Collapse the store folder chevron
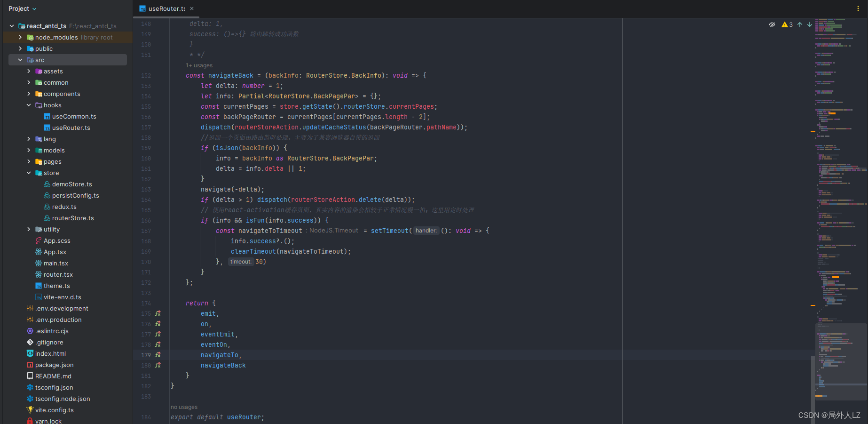 (x=29, y=173)
